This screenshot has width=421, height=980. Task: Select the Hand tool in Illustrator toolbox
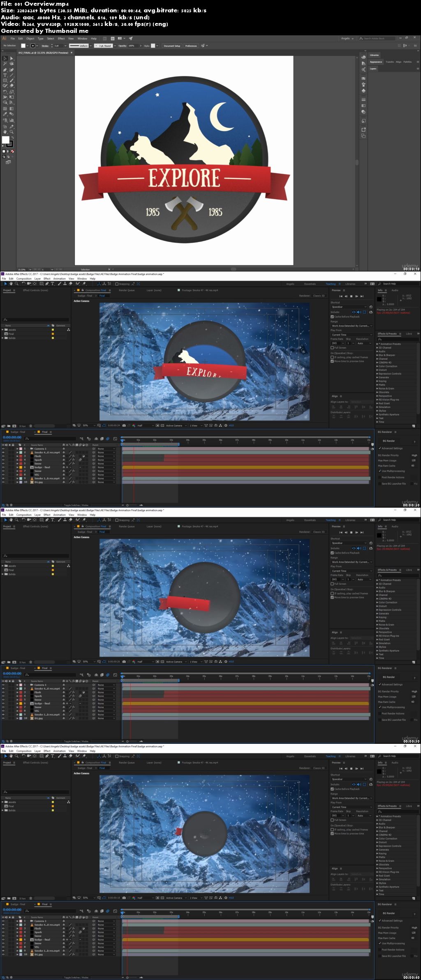tap(5, 132)
